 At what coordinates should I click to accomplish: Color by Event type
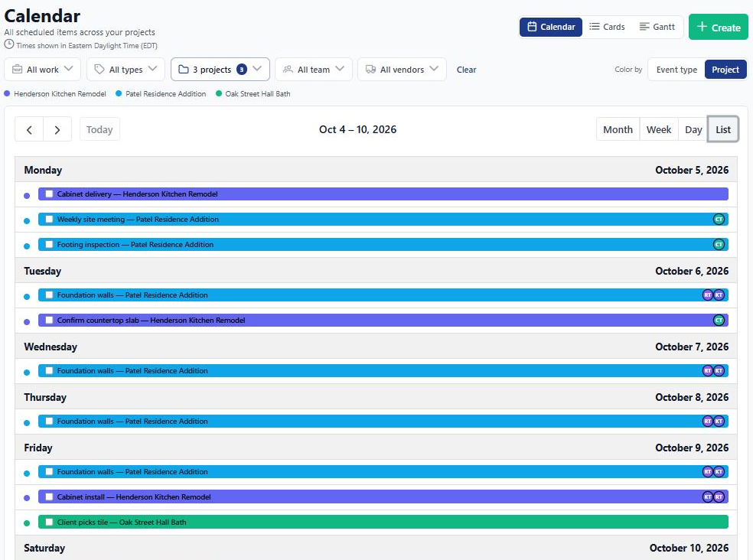pyautogui.click(x=676, y=70)
